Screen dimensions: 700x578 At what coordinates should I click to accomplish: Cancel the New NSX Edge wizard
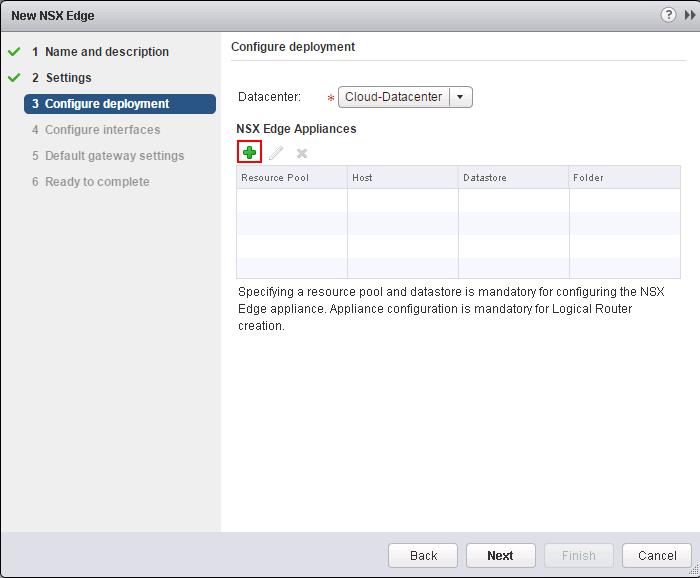pyautogui.click(x=657, y=555)
